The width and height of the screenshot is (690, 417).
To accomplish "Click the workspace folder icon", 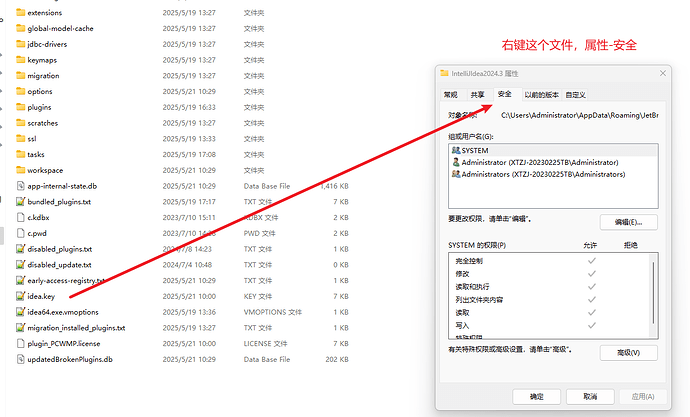I will [x=20, y=170].
